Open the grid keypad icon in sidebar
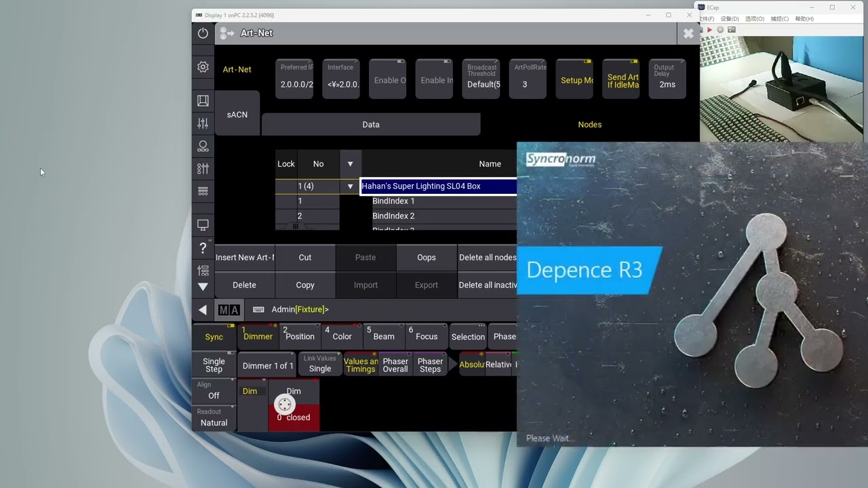Image resolution: width=868 pixels, height=488 pixels. point(203,191)
